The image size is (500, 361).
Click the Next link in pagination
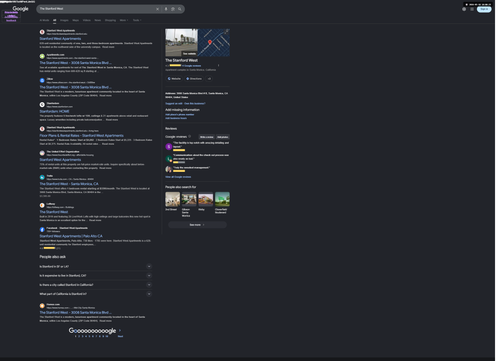click(120, 336)
